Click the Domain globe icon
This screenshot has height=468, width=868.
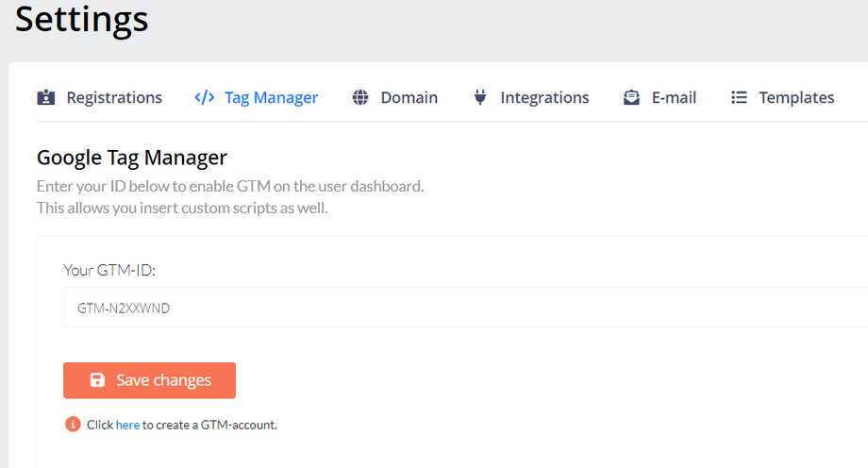click(x=360, y=97)
